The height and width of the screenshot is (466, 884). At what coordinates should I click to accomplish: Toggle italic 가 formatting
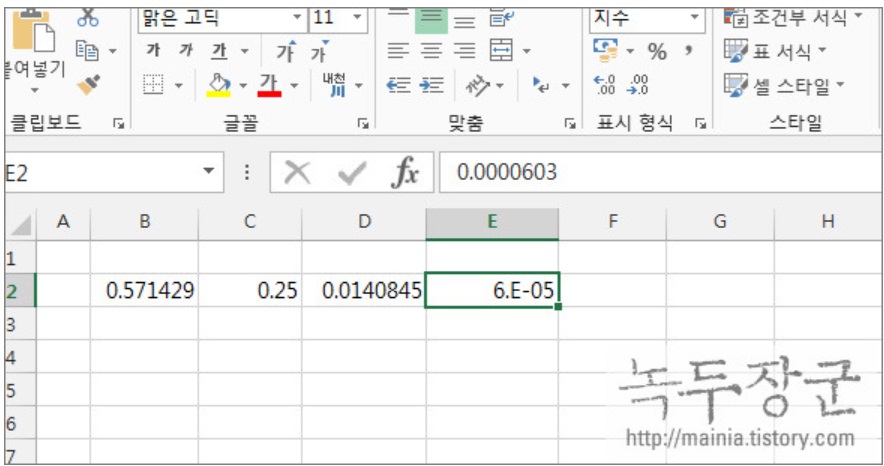[x=186, y=51]
